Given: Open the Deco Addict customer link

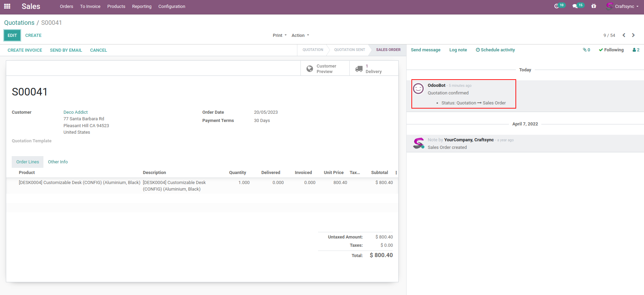Looking at the screenshot, I should [x=75, y=112].
